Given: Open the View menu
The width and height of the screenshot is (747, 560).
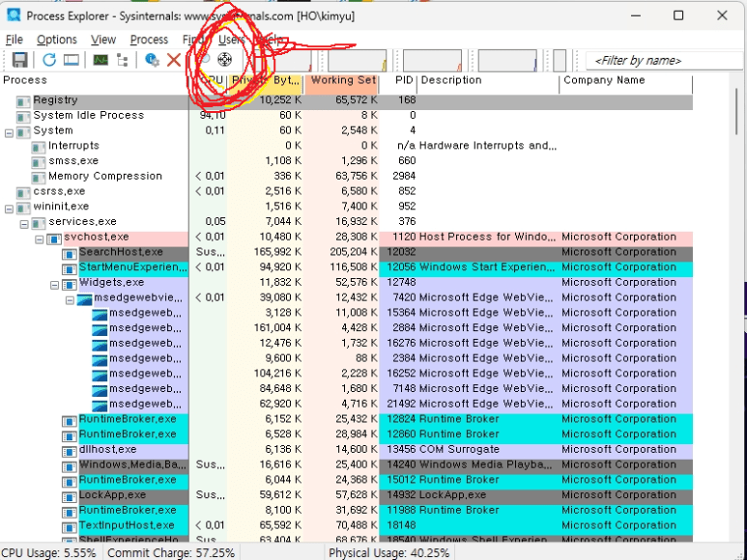Looking at the screenshot, I should pyautogui.click(x=103, y=40).
